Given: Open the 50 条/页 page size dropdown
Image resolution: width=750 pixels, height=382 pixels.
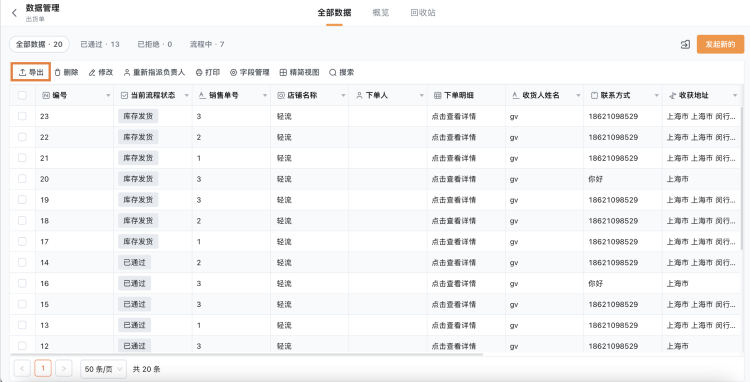Looking at the screenshot, I should coord(103,369).
